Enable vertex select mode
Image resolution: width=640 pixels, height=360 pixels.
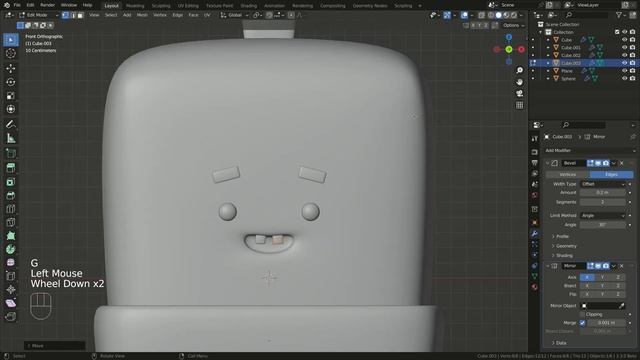pos(65,15)
